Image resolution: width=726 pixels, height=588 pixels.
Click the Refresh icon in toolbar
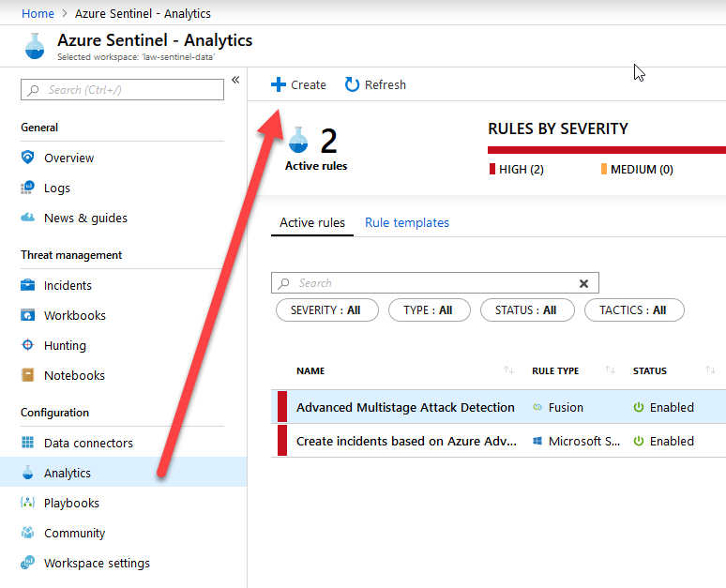[353, 84]
